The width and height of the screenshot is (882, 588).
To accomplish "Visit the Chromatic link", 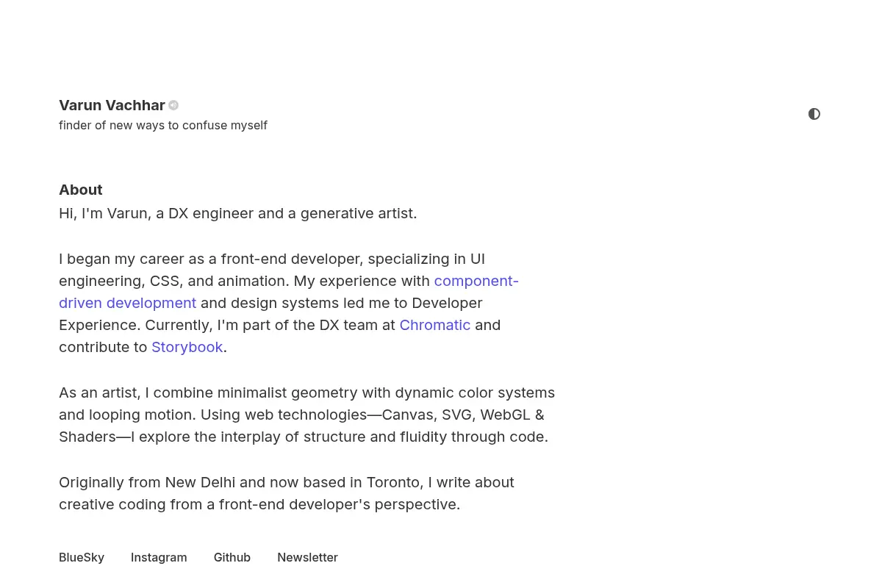I will (435, 325).
